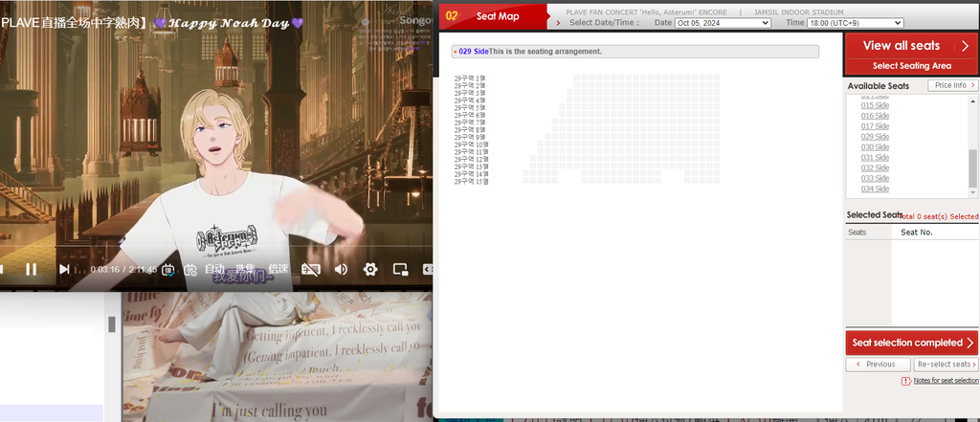Toggle danmaku comments on video player
This screenshot has width=980, height=422.
coord(168,270)
